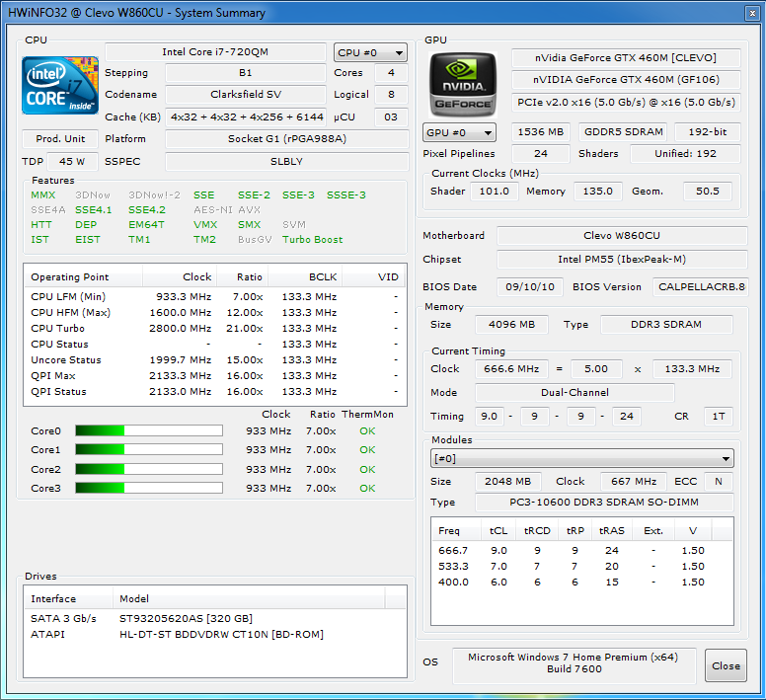Click the AES-NI feature label
Viewport: 766px width, 700px height.
pyautogui.click(x=213, y=209)
